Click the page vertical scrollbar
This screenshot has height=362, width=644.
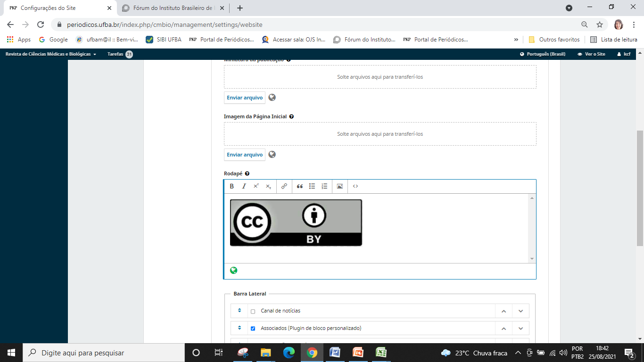(640, 189)
